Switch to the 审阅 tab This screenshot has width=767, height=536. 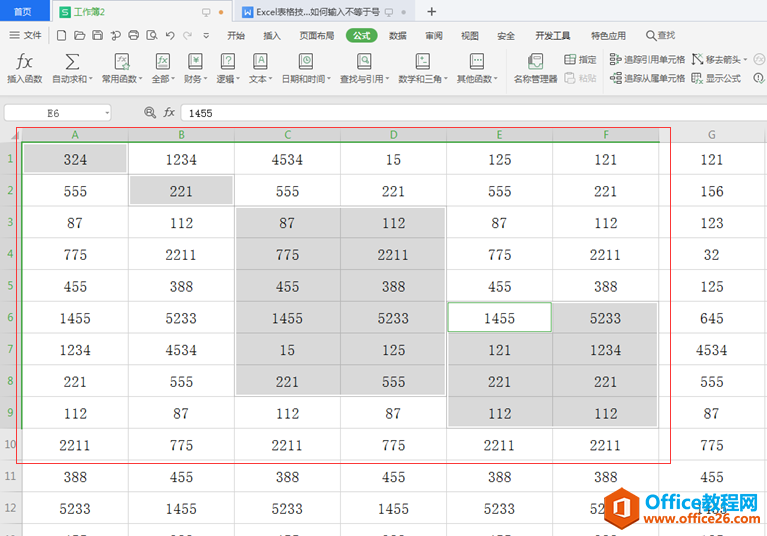pos(433,35)
